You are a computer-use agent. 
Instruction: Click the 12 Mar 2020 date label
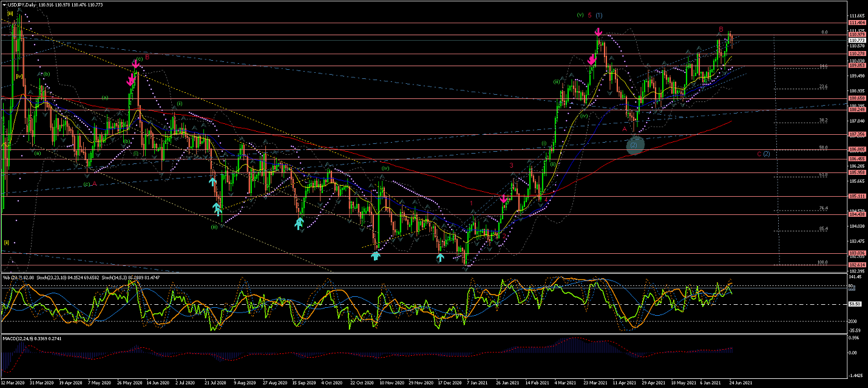point(13,383)
